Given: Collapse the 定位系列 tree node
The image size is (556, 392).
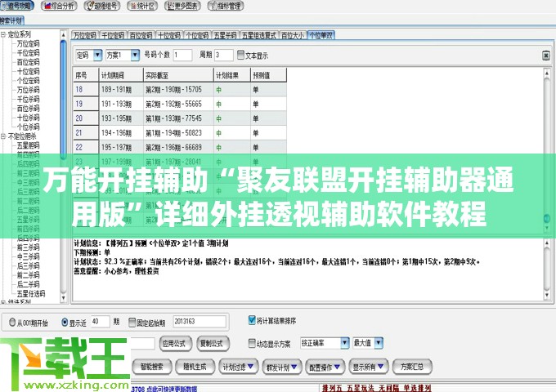Looking at the screenshot, I should coord(3,34).
